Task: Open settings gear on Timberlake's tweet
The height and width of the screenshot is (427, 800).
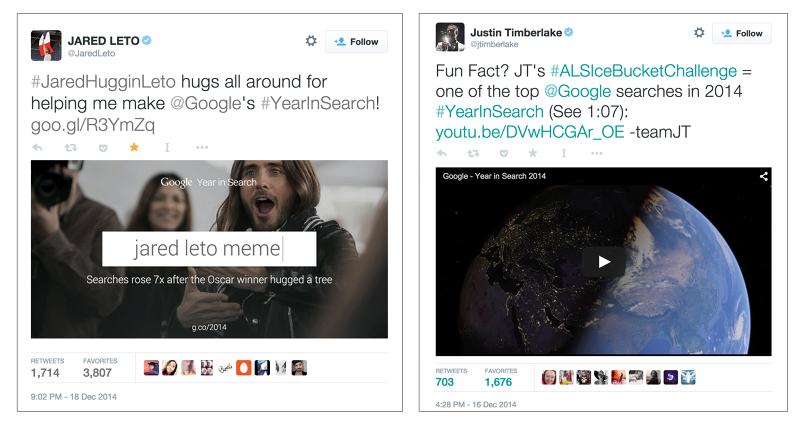Action: [699, 33]
